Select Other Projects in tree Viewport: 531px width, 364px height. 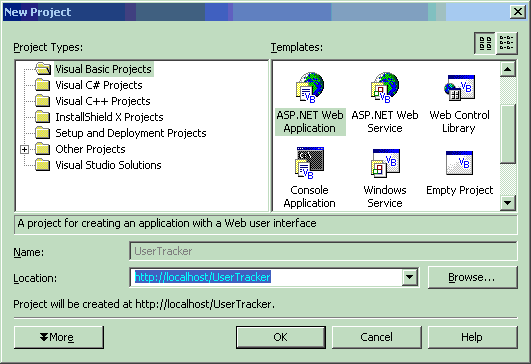pyautogui.click(x=90, y=149)
